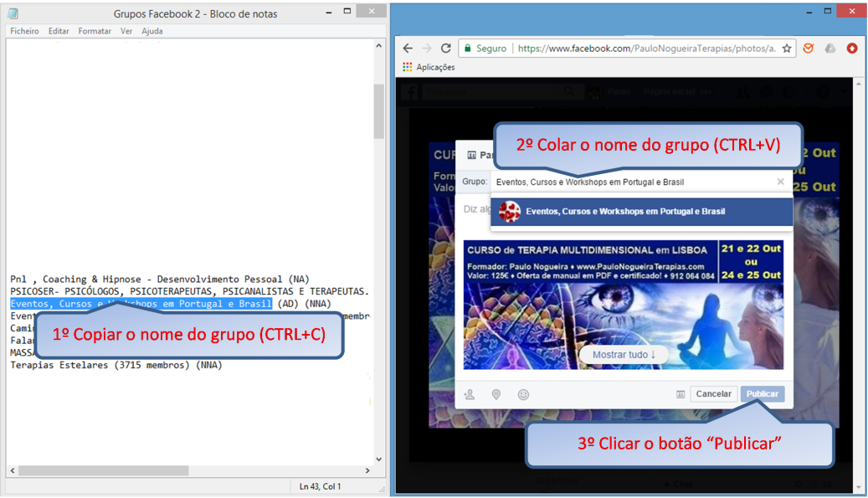The image size is (868, 498).
Task: Open the Ficheiro menu in Notepad
Action: pyautogui.click(x=24, y=31)
